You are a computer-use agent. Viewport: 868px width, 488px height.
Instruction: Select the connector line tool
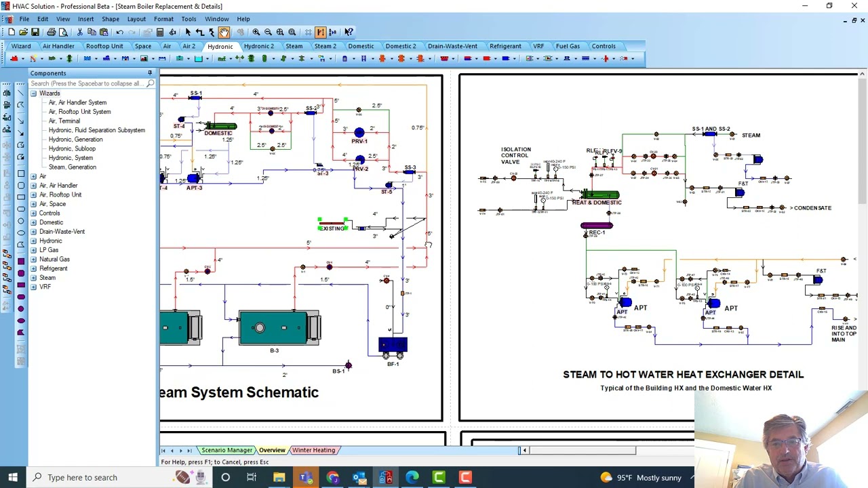pos(200,32)
